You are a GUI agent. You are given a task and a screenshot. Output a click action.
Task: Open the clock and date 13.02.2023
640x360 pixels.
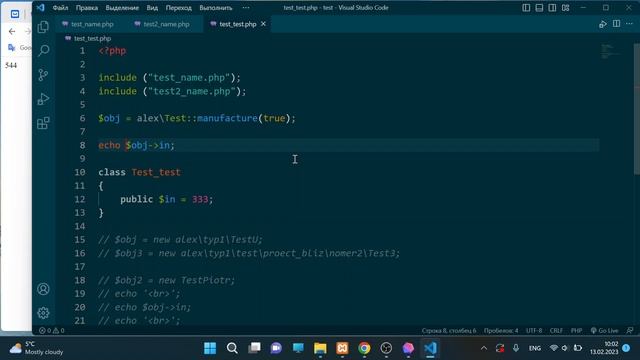click(604, 348)
